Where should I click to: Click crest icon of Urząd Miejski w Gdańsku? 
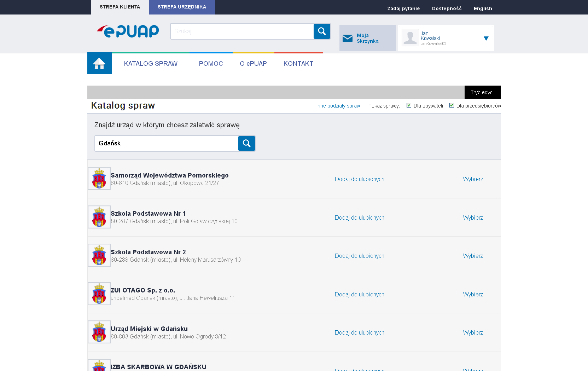pos(99,332)
